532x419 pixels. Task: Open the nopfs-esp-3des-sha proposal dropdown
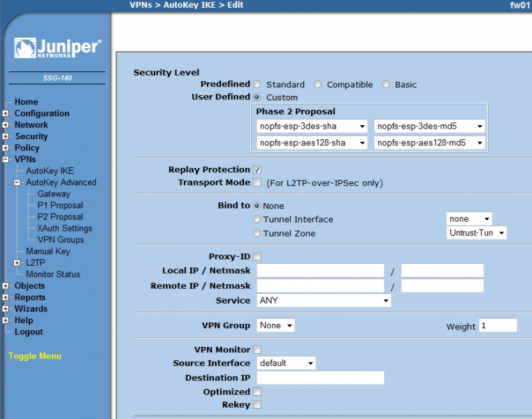[312, 127]
